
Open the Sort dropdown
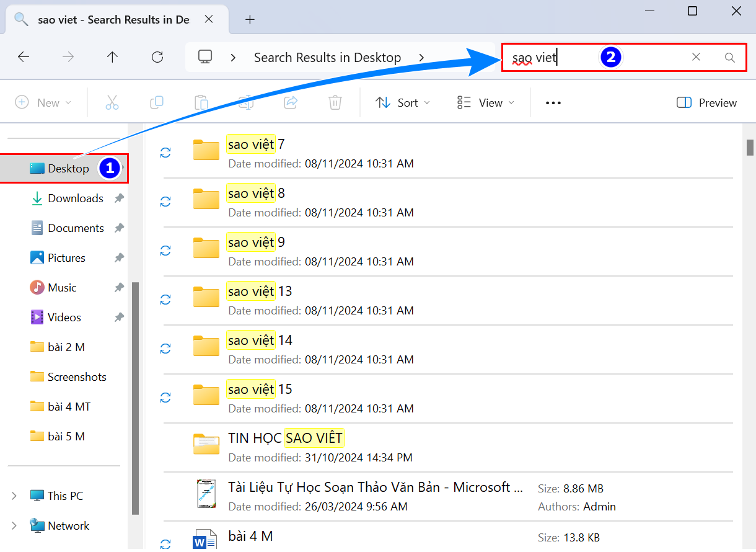(x=403, y=103)
